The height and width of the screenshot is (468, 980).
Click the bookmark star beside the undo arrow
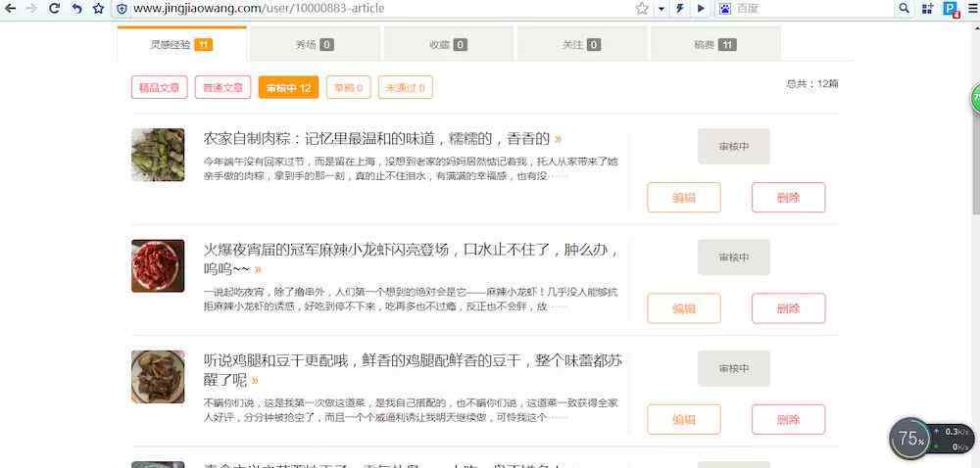[x=98, y=8]
